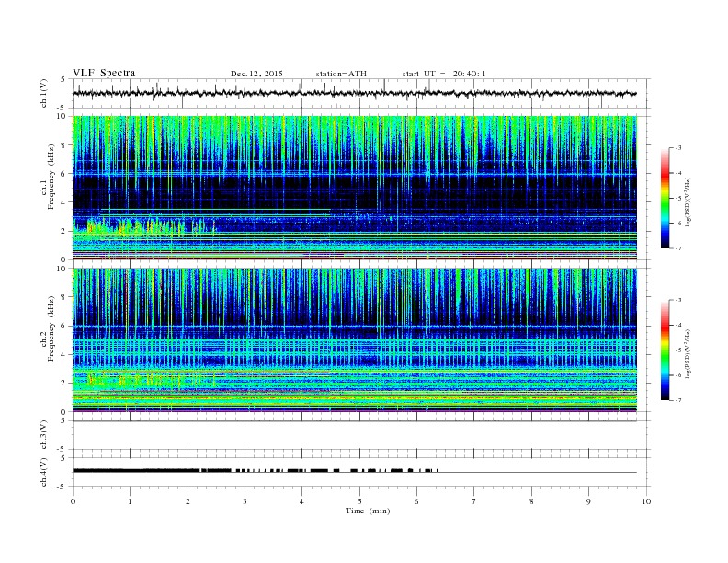
Task: Click the date 'Dec. 12, 2015'
Action: (x=256, y=74)
